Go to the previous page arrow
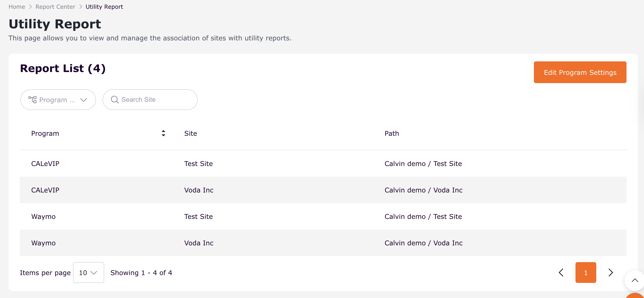The height and width of the screenshot is (298, 644). [561, 272]
